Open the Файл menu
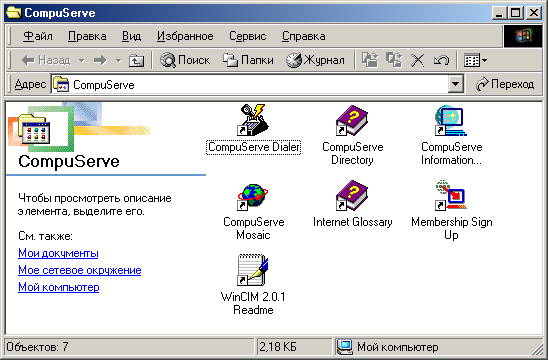 (x=38, y=36)
